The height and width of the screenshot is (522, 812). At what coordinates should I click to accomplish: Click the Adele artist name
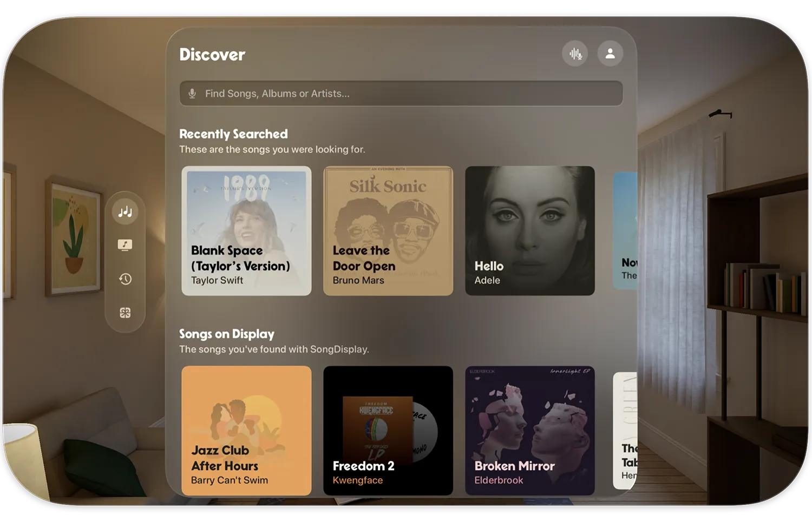(487, 280)
